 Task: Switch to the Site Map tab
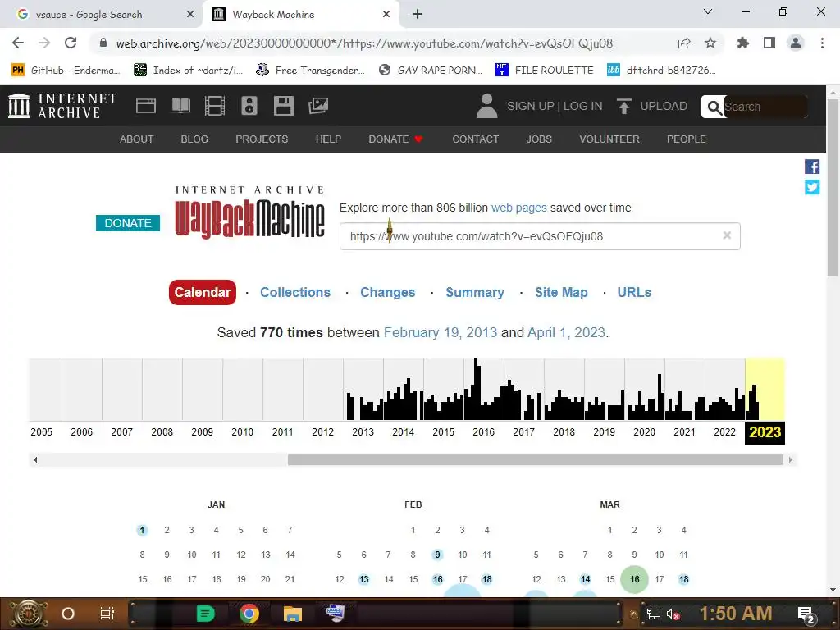click(x=561, y=293)
